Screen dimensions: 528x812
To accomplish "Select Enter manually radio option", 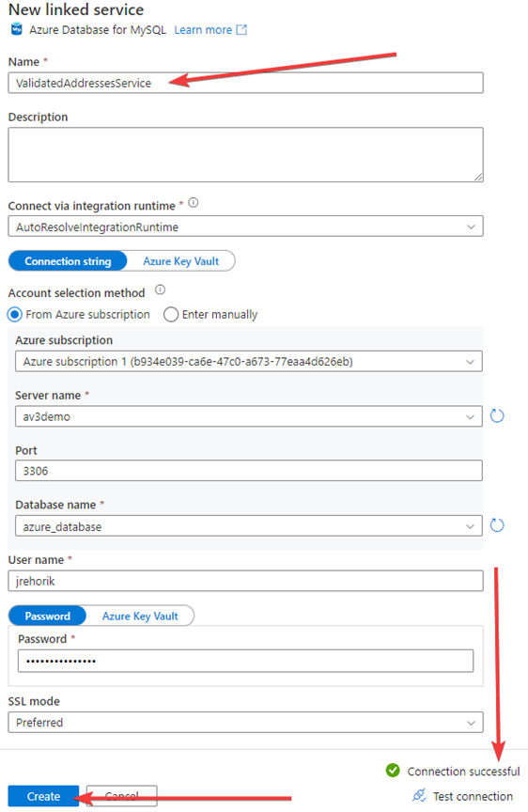I will pos(171,314).
